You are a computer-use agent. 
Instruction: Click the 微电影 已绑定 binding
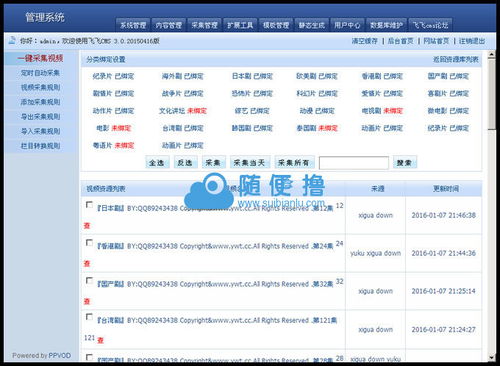click(x=448, y=111)
